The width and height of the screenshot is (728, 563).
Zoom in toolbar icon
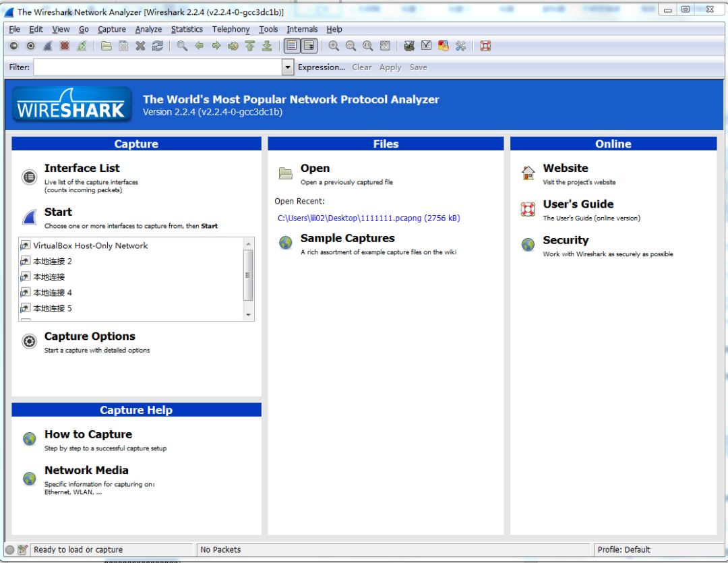click(334, 46)
